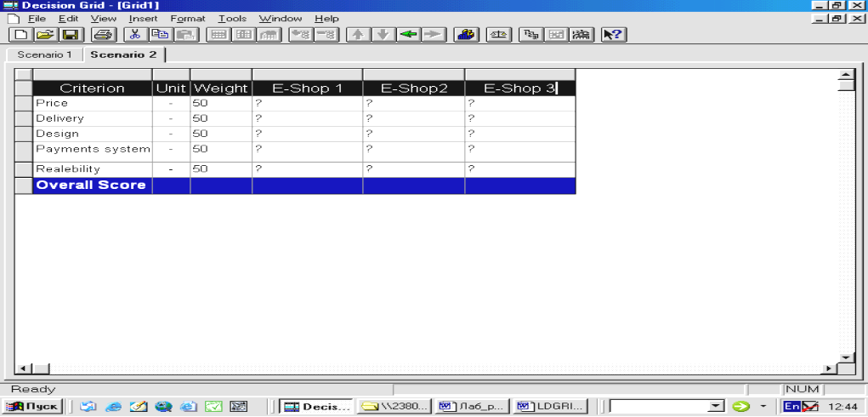Click the icon directly right of the balance scales

(x=530, y=35)
